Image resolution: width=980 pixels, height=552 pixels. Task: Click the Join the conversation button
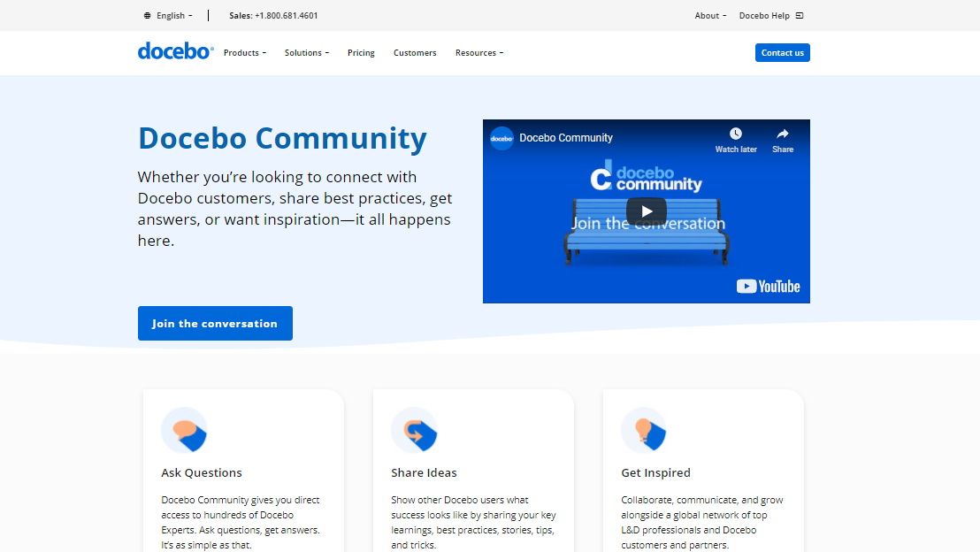[215, 323]
